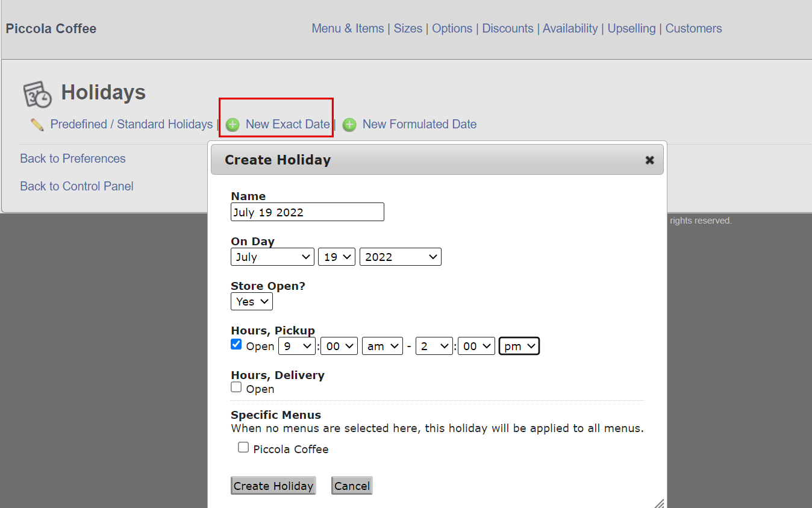Click the Hours, Pickup label
Image resolution: width=812 pixels, height=508 pixels.
coord(273,330)
